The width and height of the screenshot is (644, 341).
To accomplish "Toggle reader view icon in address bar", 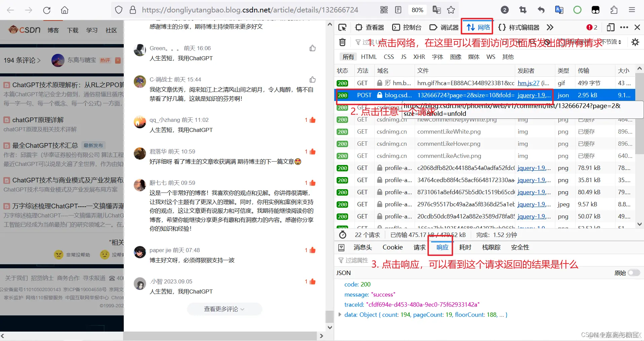I will [398, 10].
